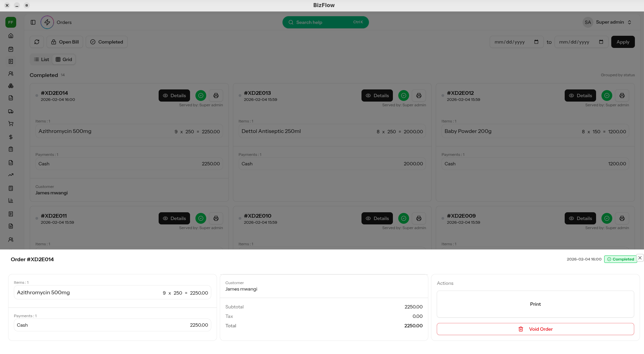The image size is (644, 354).
Task: Open the end date calendar picker
Action: pos(601,42)
